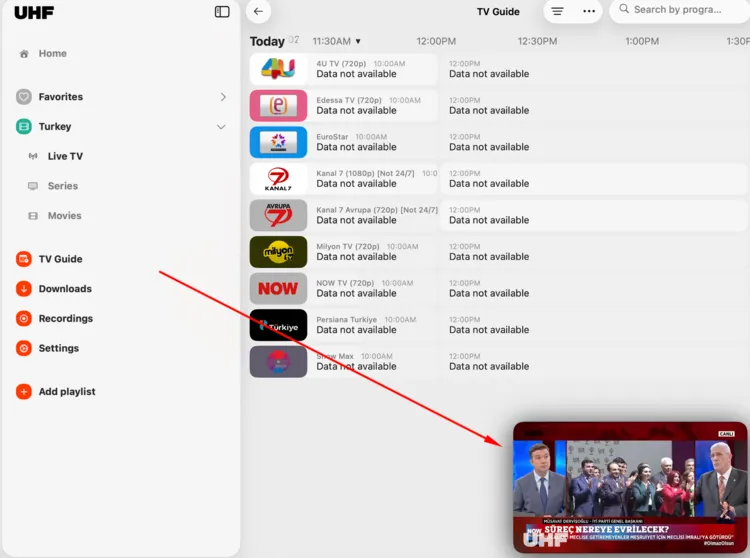Click the picture-in-picture video preview
The width and height of the screenshot is (750, 558).
tap(630, 488)
